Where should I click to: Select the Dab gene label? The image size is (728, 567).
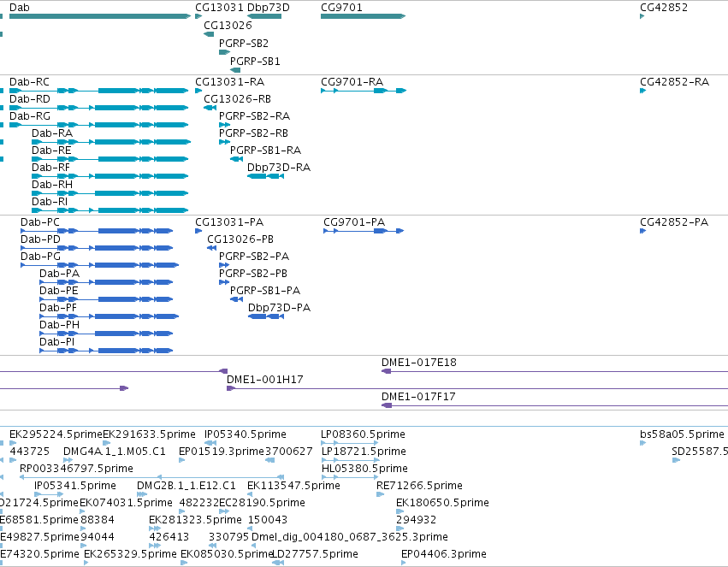19,8
